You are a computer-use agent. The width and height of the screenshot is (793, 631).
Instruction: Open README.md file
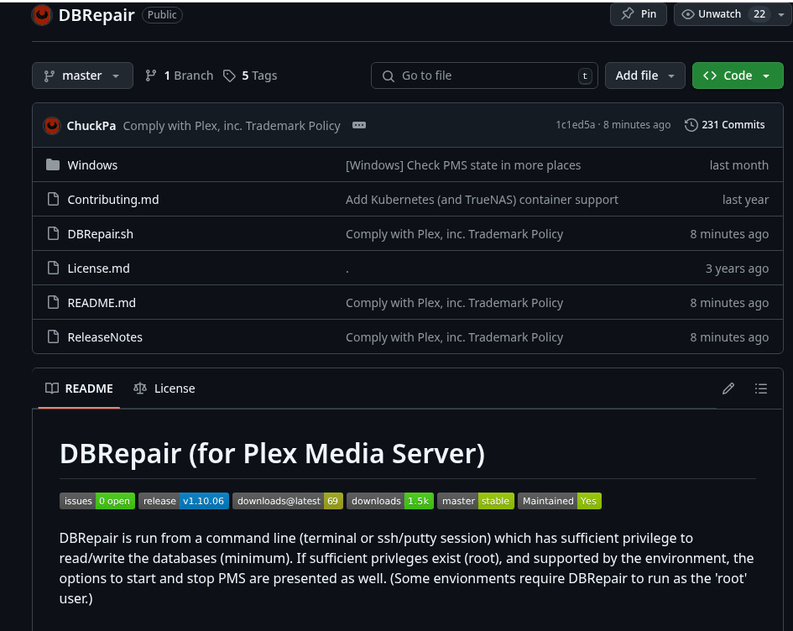pyautogui.click(x=101, y=303)
